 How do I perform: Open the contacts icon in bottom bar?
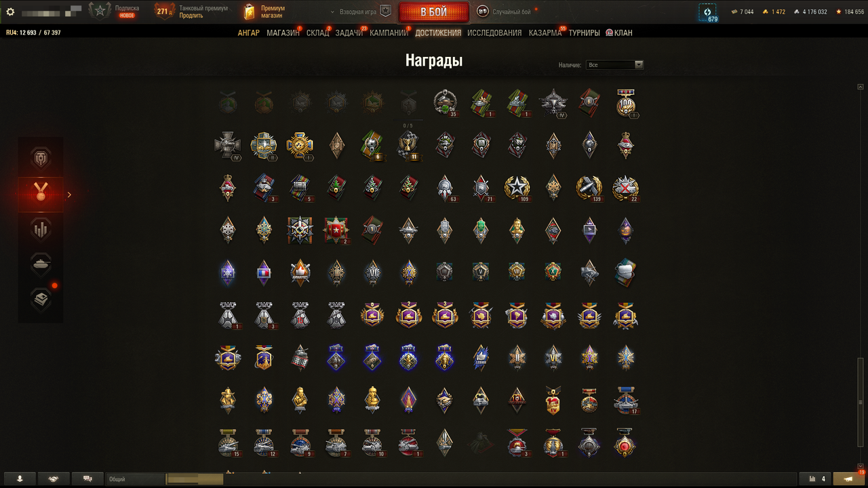click(x=20, y=479)
